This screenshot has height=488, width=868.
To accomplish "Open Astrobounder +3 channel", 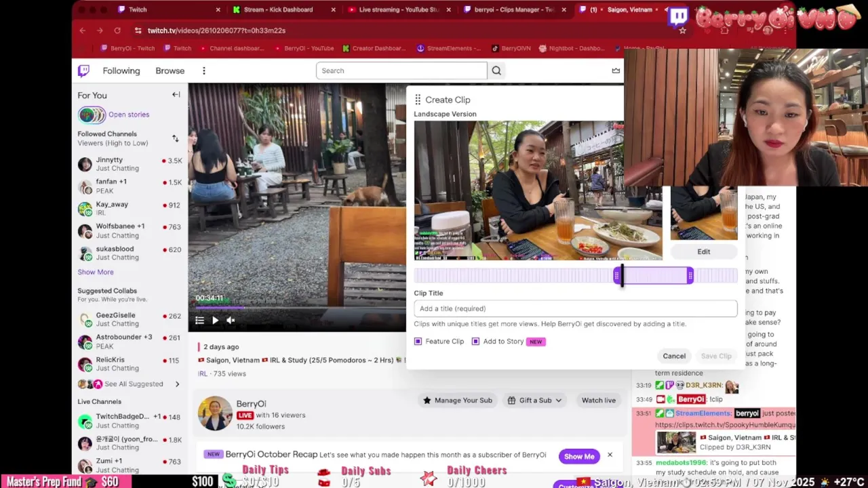I will point(130,342).
